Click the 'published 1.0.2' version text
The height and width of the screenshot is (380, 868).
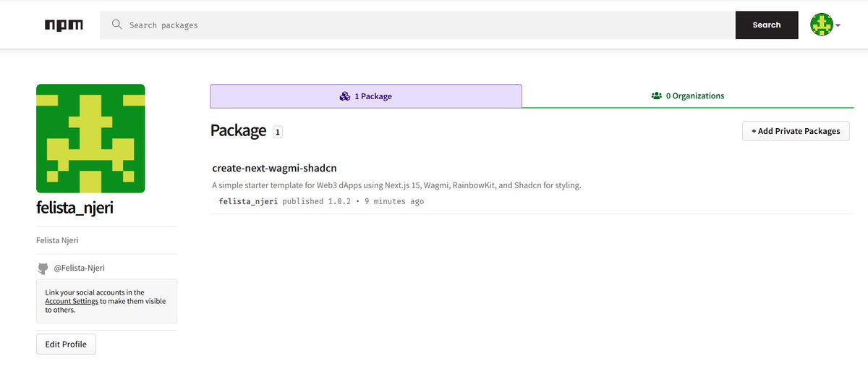point(316,201)
